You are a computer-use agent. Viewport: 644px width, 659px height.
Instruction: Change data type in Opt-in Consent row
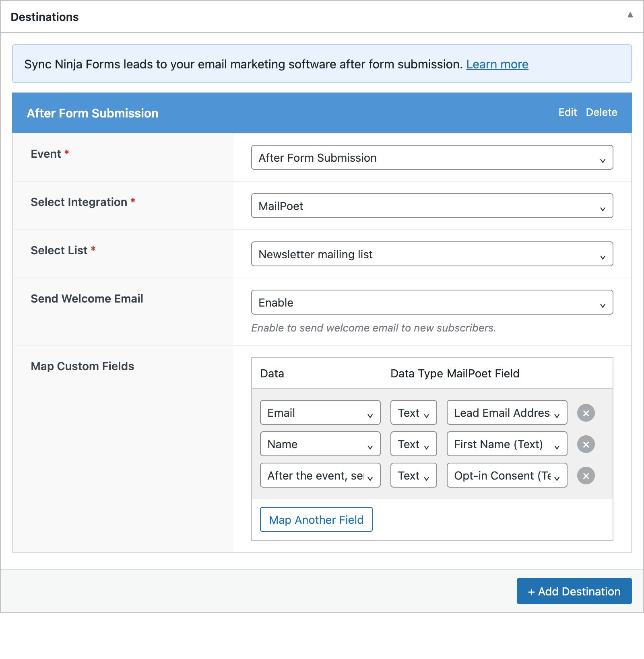click(x=413, y=475)
